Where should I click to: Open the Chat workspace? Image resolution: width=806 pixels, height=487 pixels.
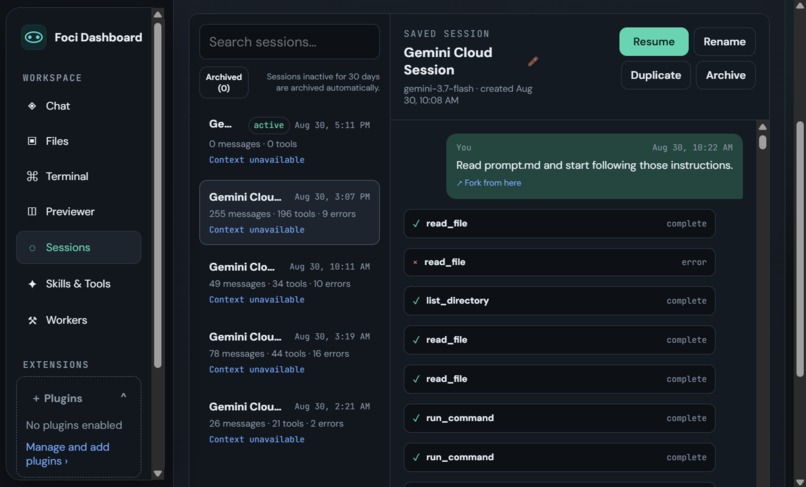tap(79, 106)
